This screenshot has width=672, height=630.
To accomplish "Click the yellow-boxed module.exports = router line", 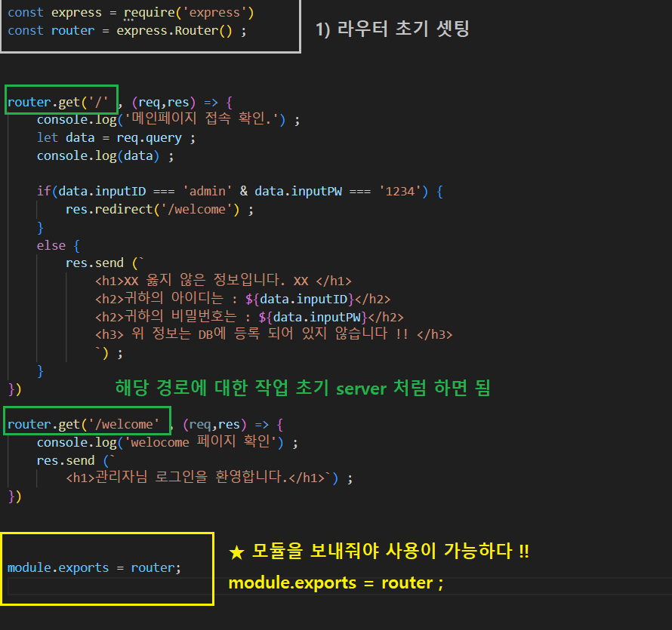I will click(93, 567).
